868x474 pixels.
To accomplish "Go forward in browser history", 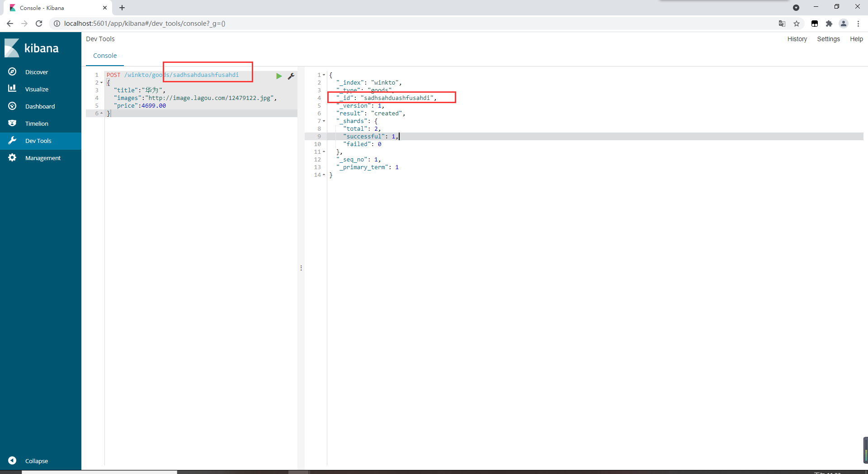I will point(24,24).
